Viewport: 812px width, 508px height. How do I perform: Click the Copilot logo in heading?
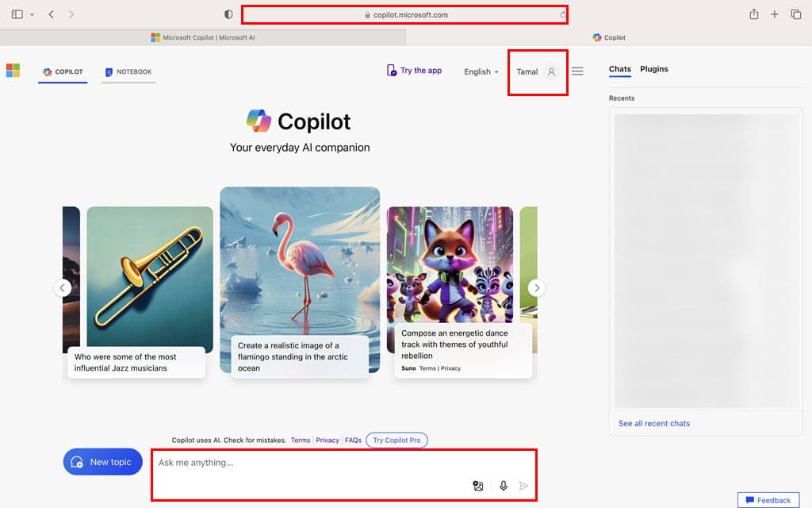[259, 121]
